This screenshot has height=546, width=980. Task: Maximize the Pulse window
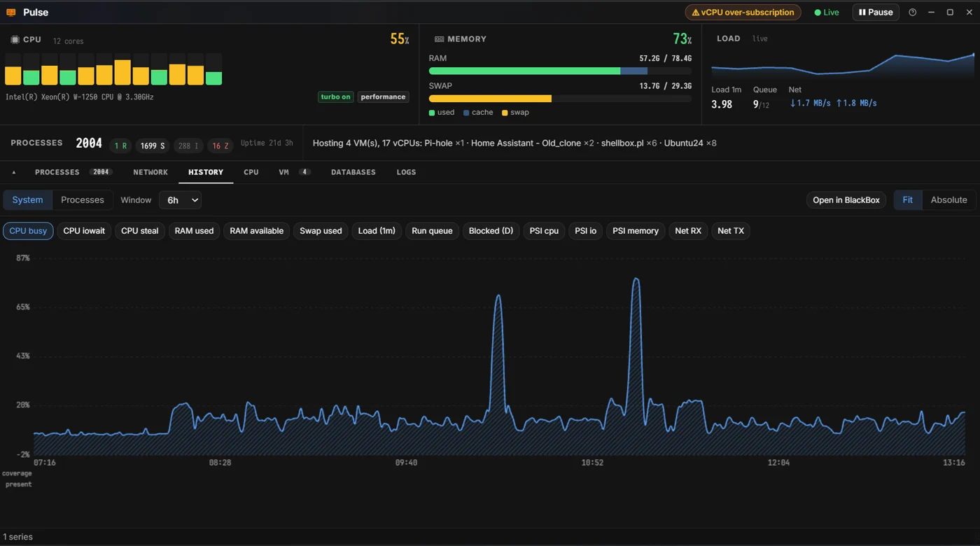(950, 13)
